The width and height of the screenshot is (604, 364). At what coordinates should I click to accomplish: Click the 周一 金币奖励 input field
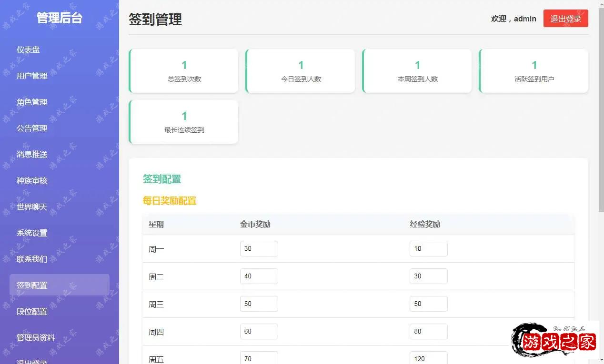[x=259, y=249]
